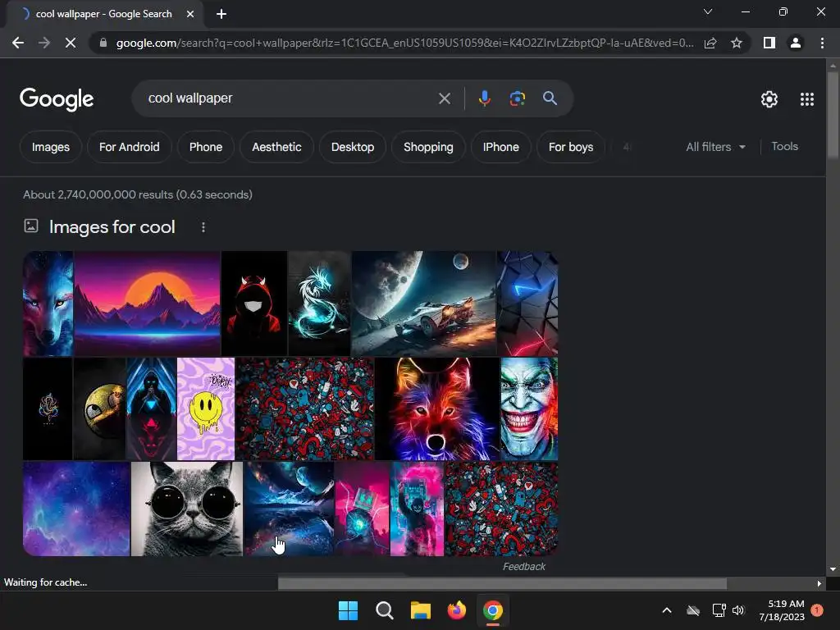The image size is (840, 630).
Task: Submit search with magnifier icon
Action: tap(550, 98)
